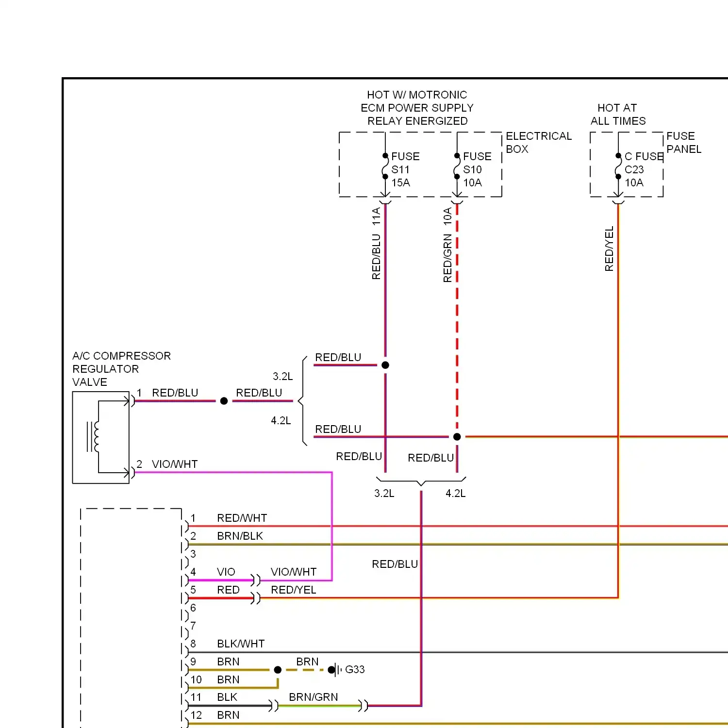Viewport: 728px width, 728px height.
Task: Select the '4.2L' label under the bottom brace
Action: [456, 493]
